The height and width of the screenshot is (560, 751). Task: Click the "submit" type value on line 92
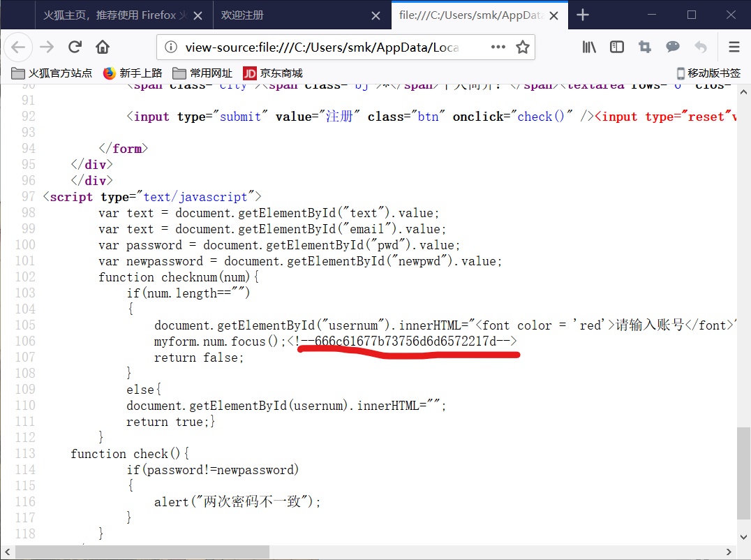240,117
